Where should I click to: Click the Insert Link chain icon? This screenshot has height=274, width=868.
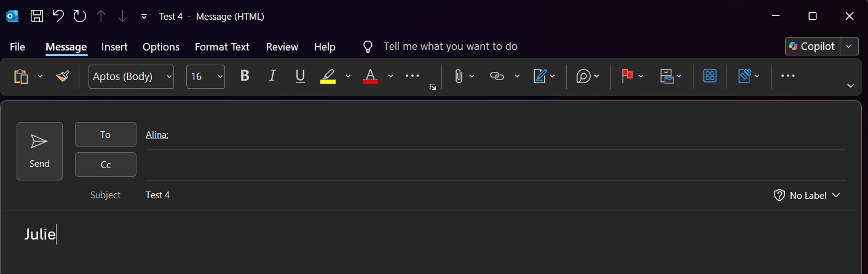click(x=497, y=76)
